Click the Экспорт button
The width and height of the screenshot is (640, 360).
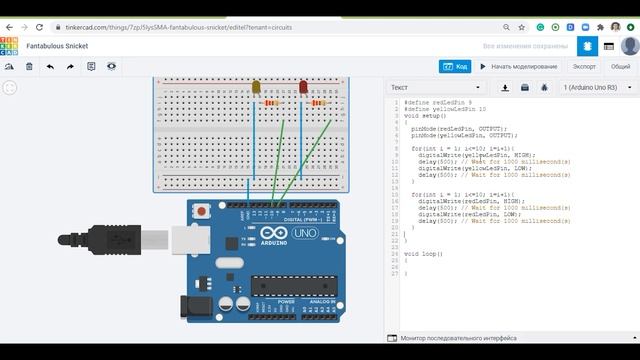click(584, 67)
